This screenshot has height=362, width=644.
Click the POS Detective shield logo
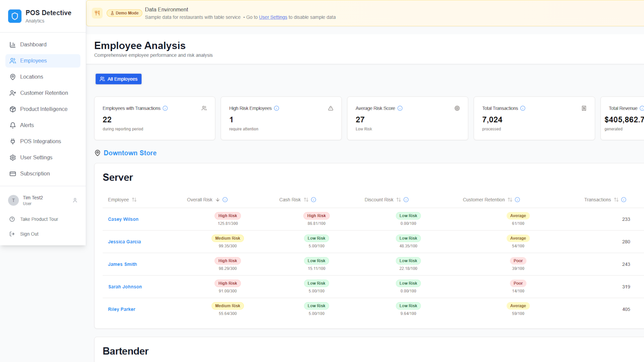15,16
